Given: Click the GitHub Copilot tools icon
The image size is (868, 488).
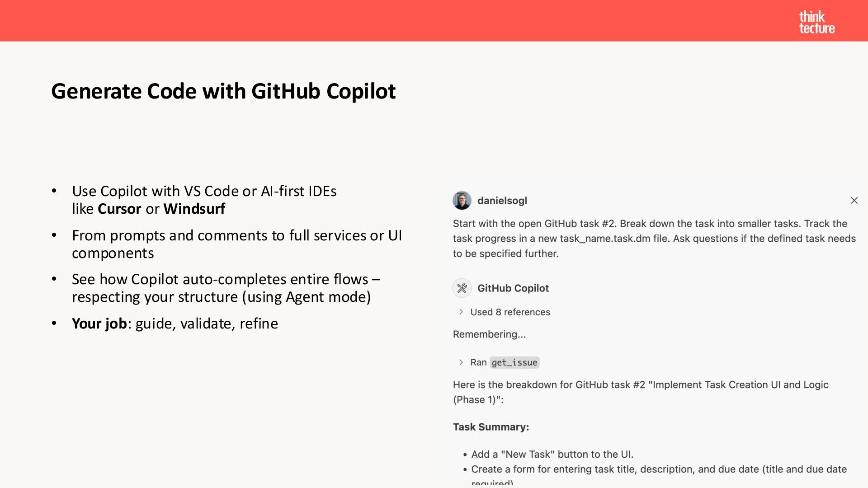Looking at the screenshot, I should 462,288.
